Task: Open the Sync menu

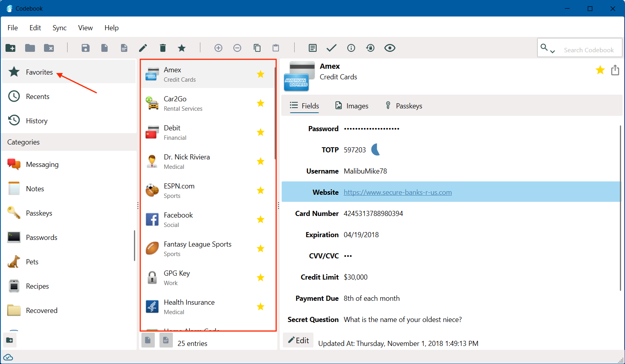Action: tap(60, 28)
